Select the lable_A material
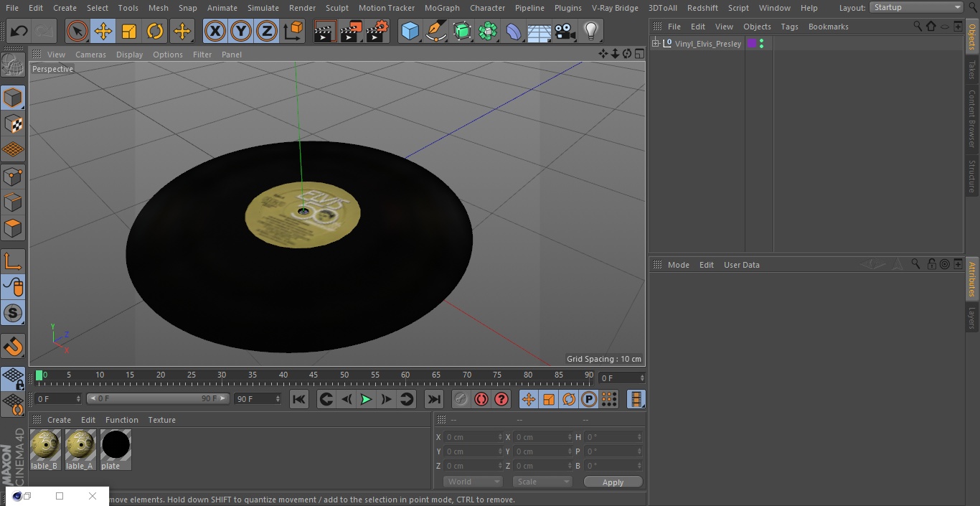This screenshot has height=506, width=980. point(80,450)
